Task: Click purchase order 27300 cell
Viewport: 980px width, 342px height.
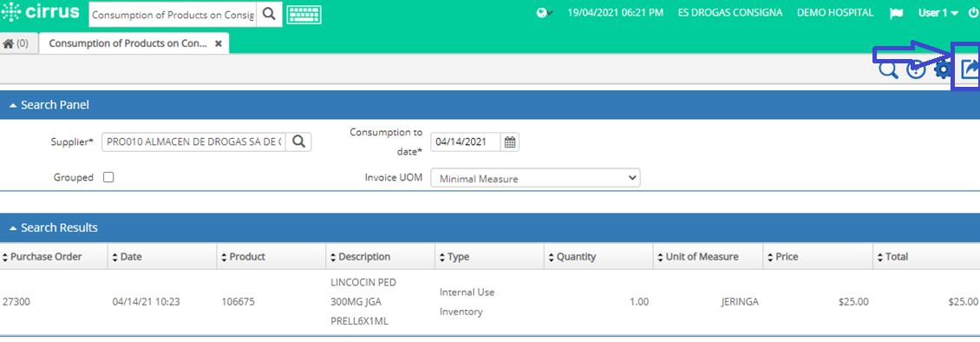Action: pos(16,302)
